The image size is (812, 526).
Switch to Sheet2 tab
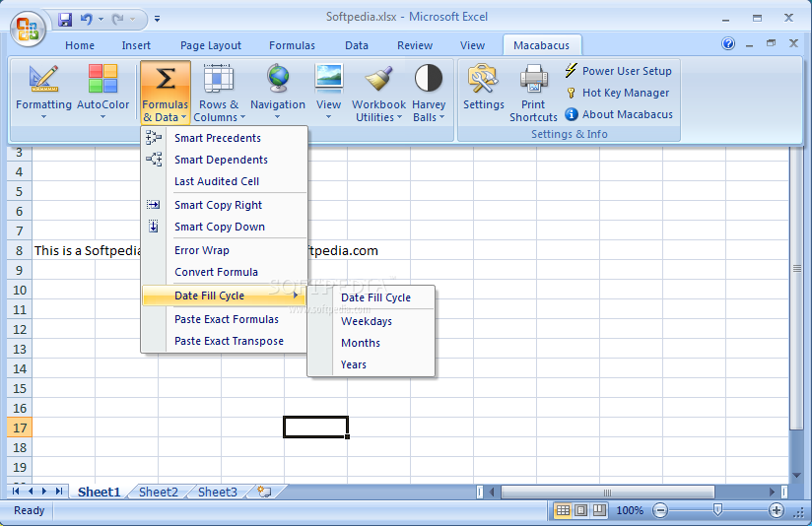159,492
